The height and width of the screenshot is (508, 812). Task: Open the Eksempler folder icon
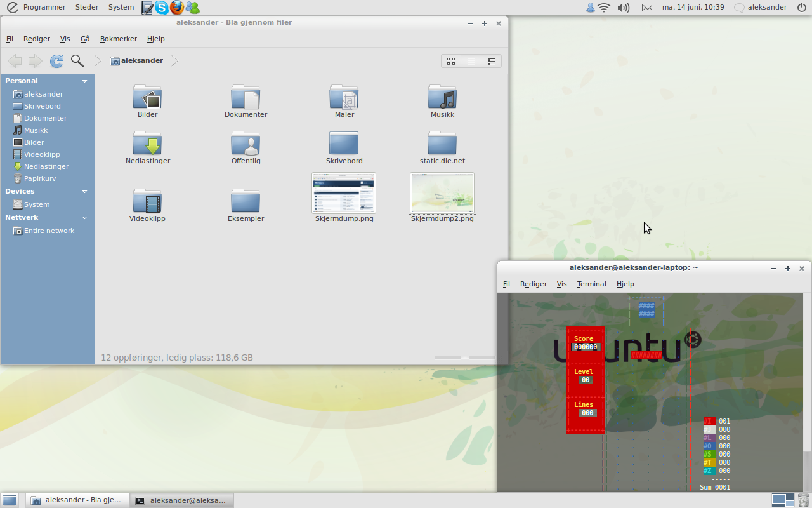point(246,201)
